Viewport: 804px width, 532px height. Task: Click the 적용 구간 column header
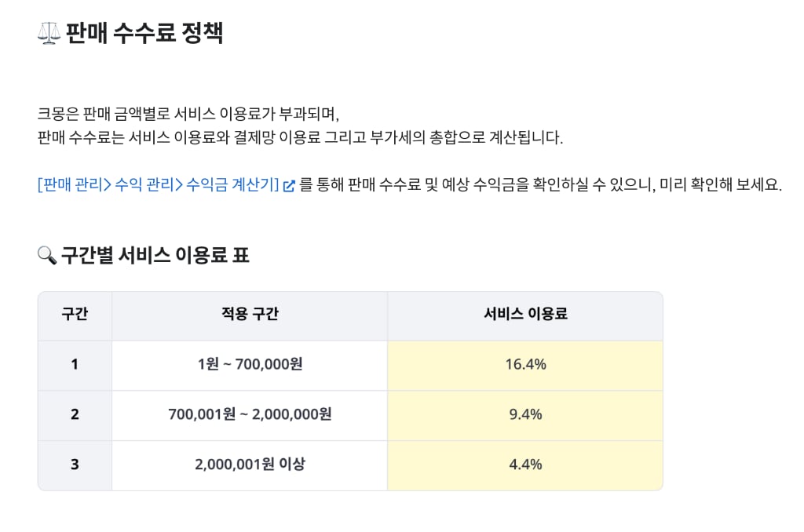[x=250, y=314]
